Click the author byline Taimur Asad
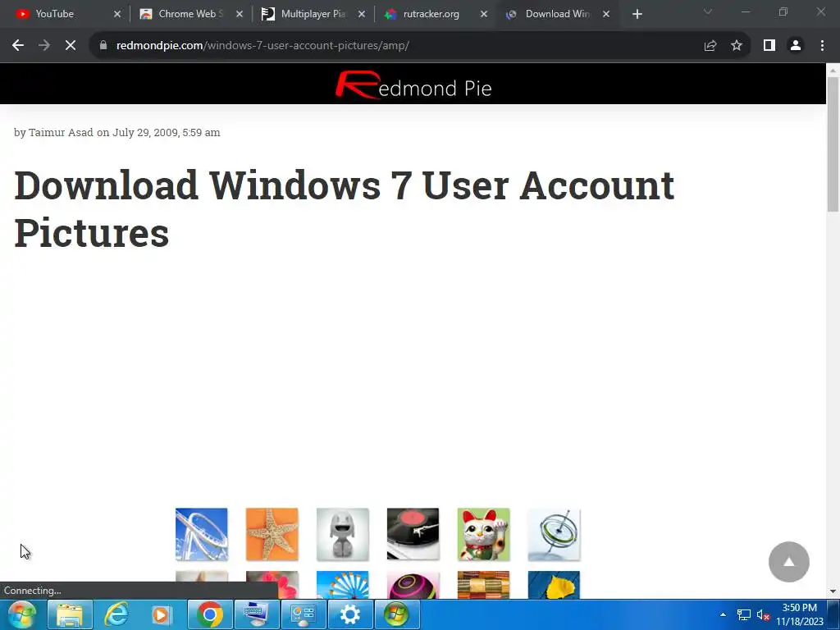This screenshot has width=840, height=630. click(61, 132)
